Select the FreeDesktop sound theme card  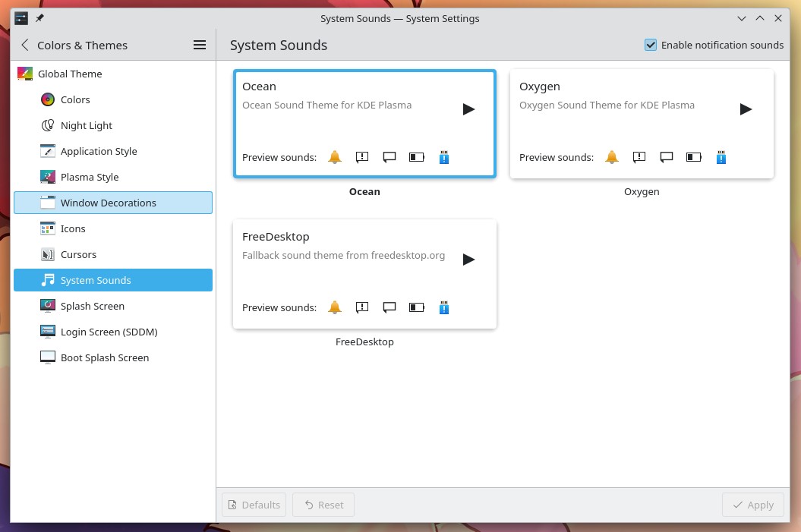click(364, 274)
